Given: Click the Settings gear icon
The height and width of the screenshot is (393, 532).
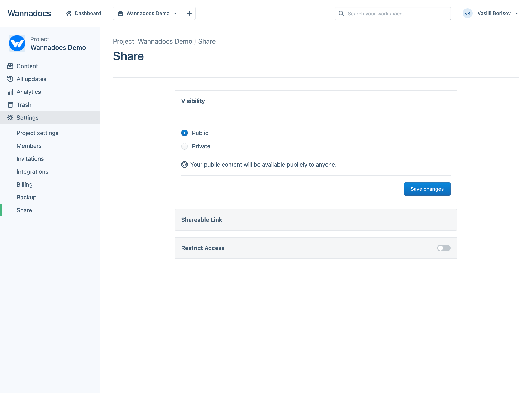Looking at the screenshot, I should click(x=10, y=118).
